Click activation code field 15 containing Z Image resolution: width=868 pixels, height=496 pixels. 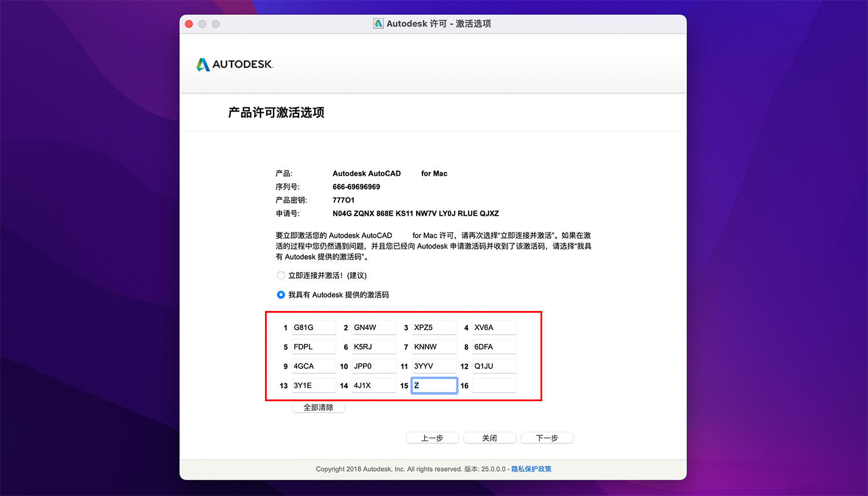434,386
